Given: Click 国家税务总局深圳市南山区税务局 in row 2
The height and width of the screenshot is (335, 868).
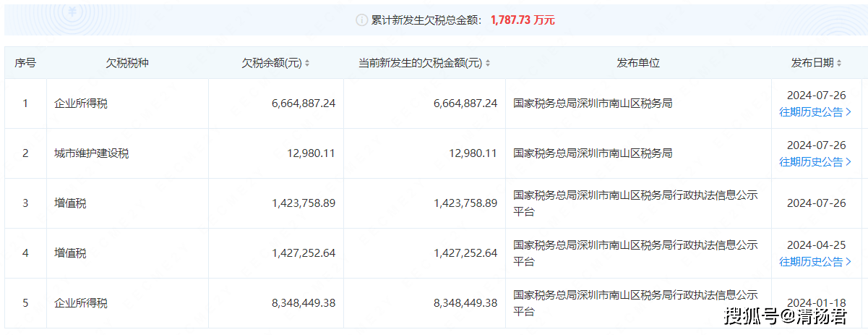Looking at the screenshot, I should [x=593, y=153].
